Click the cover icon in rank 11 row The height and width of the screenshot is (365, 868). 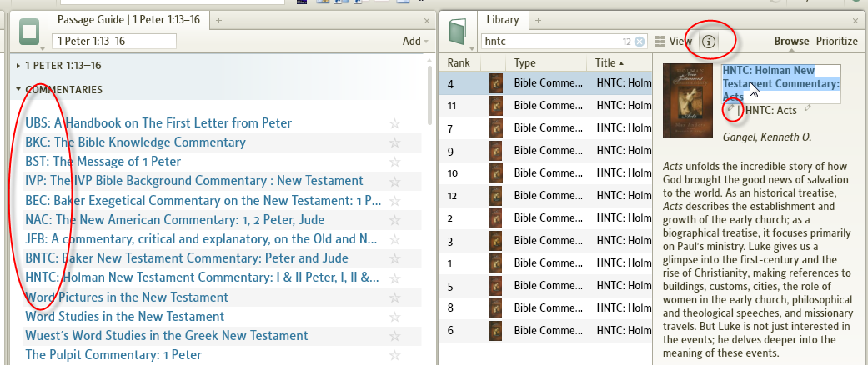pos(495,106)
